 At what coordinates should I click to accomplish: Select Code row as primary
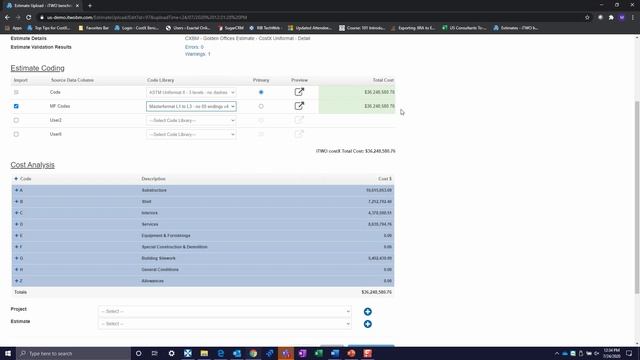261,92
